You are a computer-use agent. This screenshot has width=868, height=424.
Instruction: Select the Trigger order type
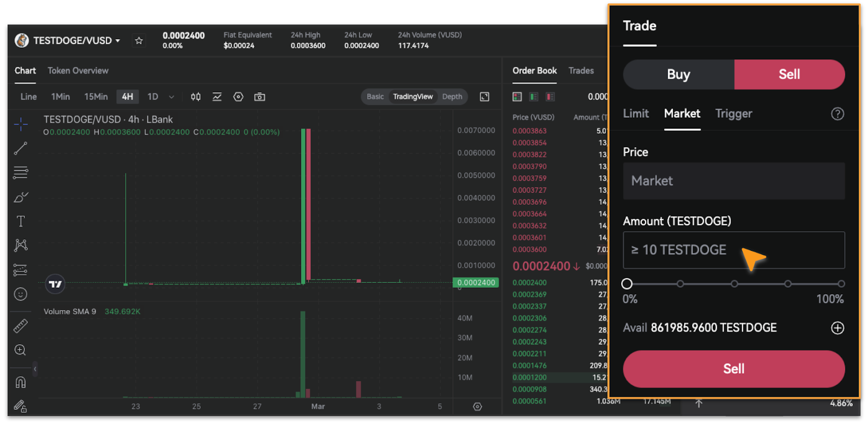pos(733,113)
